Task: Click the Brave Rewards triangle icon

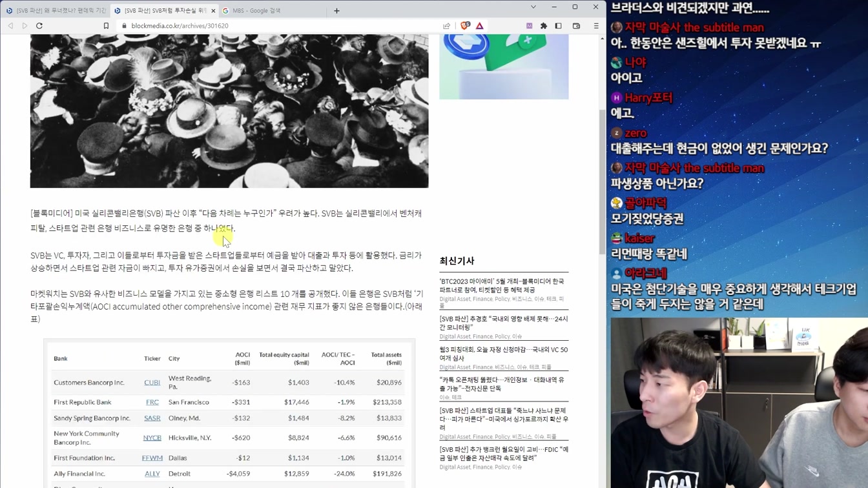Action: pos(479,26)
